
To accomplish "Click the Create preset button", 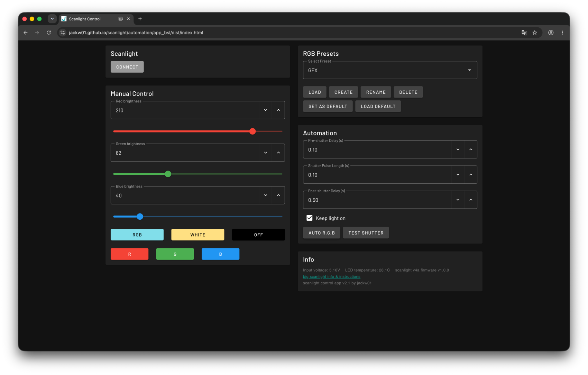I will [x=343, y=92].
